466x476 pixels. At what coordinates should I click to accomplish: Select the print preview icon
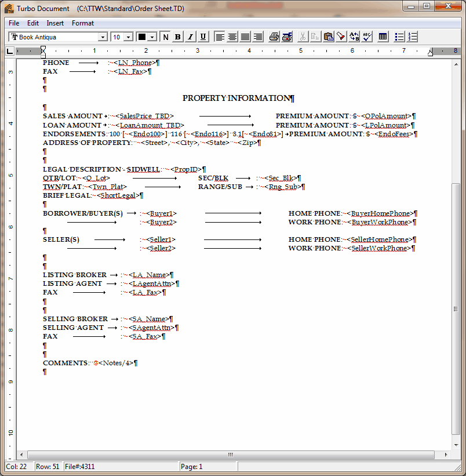click(286, 37)
